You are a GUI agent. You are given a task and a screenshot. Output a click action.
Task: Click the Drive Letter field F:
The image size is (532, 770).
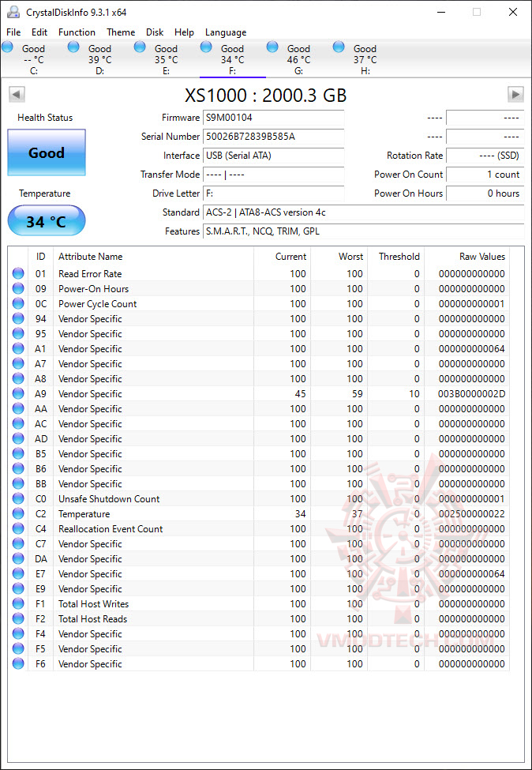coord(273,193)
